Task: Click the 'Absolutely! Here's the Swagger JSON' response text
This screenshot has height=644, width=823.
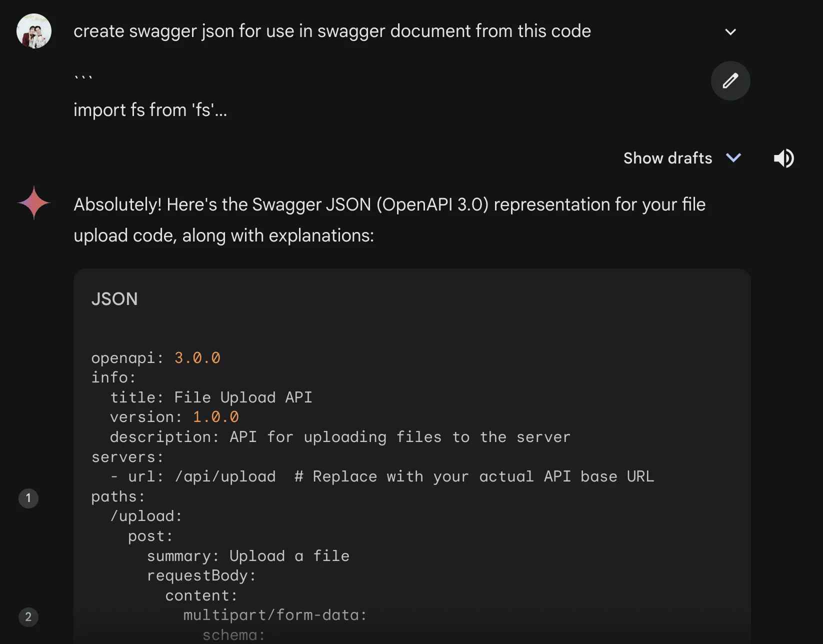Action: pos(389,220)
